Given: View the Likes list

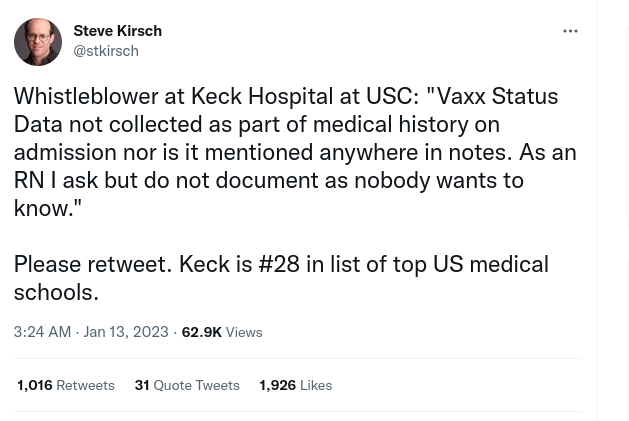Looking at the screenshot, I should 316,386.
